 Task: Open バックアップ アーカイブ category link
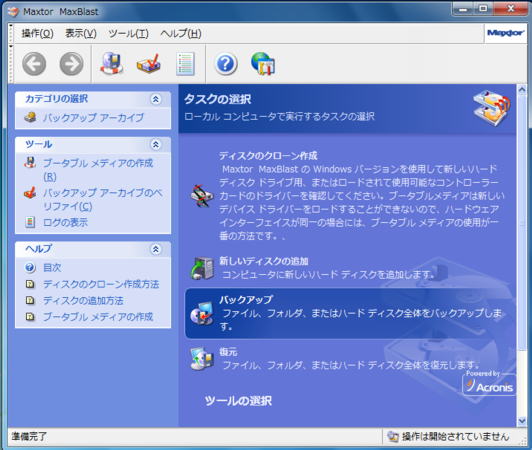[93, 118]
